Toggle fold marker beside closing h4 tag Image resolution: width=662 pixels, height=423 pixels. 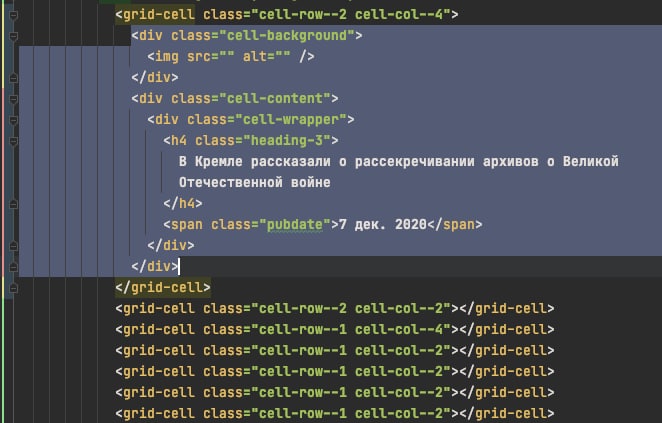13,204
